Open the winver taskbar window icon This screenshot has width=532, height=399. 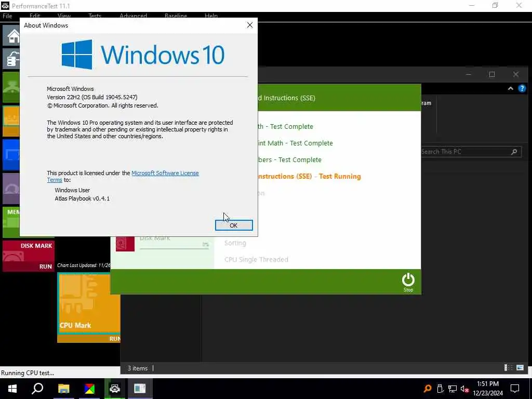[x=140, y=389]
